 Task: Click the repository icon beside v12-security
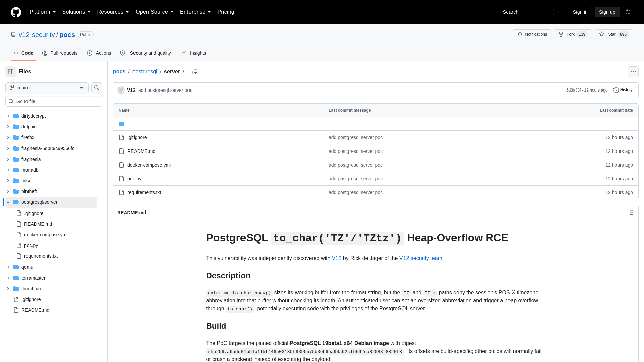pos(13,35)
